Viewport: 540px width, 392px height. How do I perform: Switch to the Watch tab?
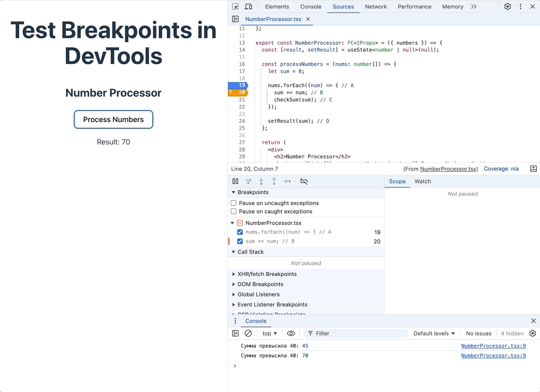(x=423, y=182)
